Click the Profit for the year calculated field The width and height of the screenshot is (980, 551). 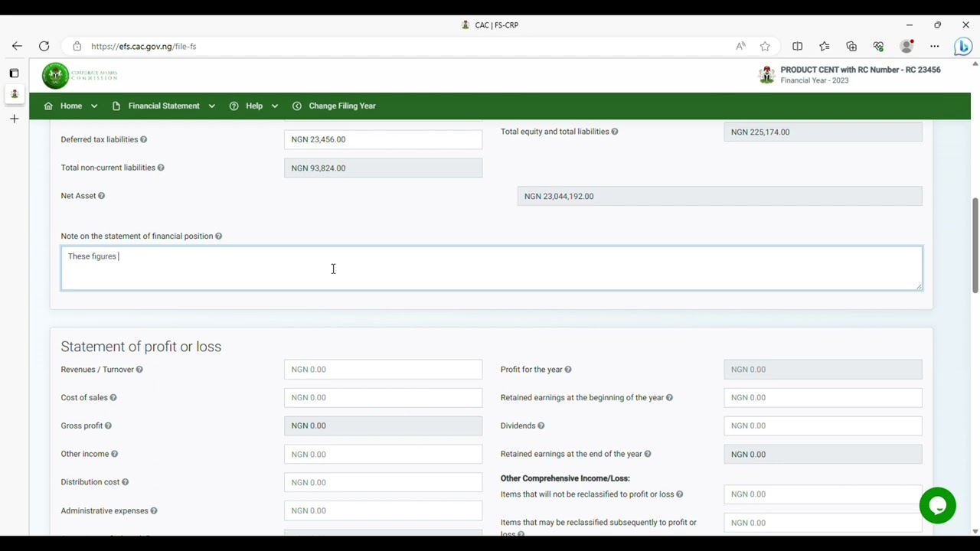click(823, 370)
